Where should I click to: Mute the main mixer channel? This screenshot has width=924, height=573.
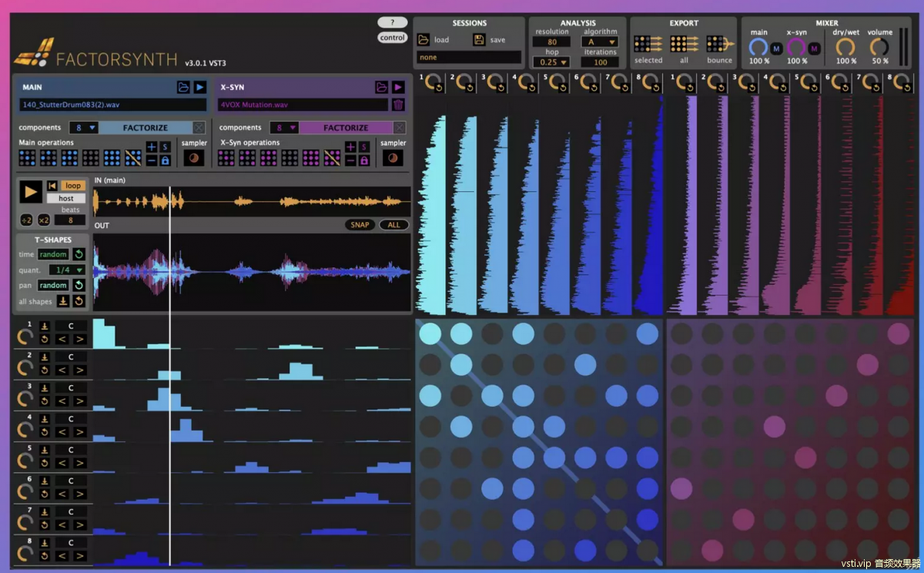(x=776, y=49)
